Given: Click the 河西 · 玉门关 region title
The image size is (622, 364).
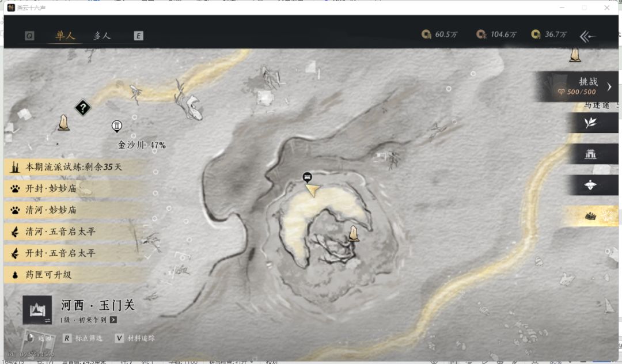Looking at the screenshot, I should pos(97,305).
